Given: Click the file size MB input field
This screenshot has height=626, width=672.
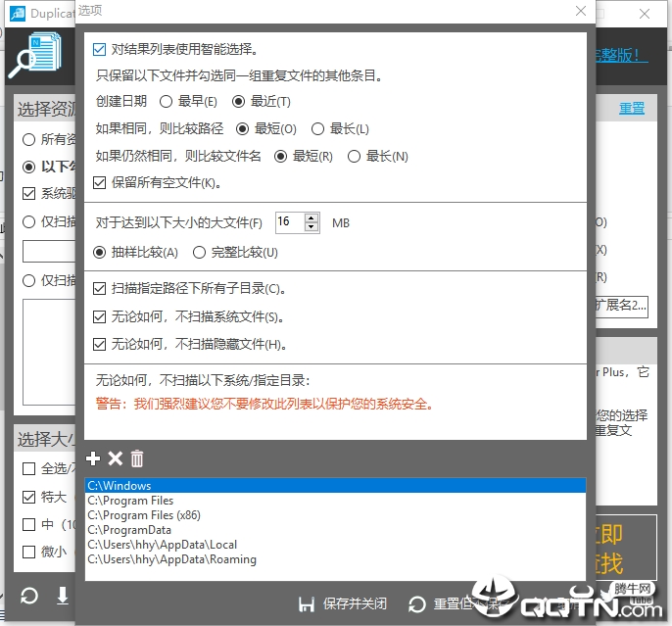Looking at the screenshot, I should [x=290, y=222].
